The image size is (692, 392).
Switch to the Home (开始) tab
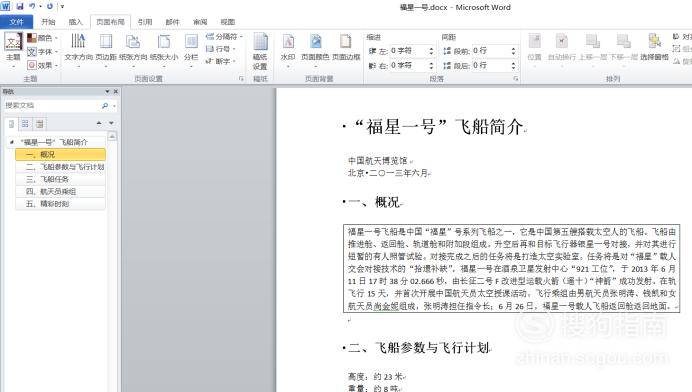tap(48, 22)
